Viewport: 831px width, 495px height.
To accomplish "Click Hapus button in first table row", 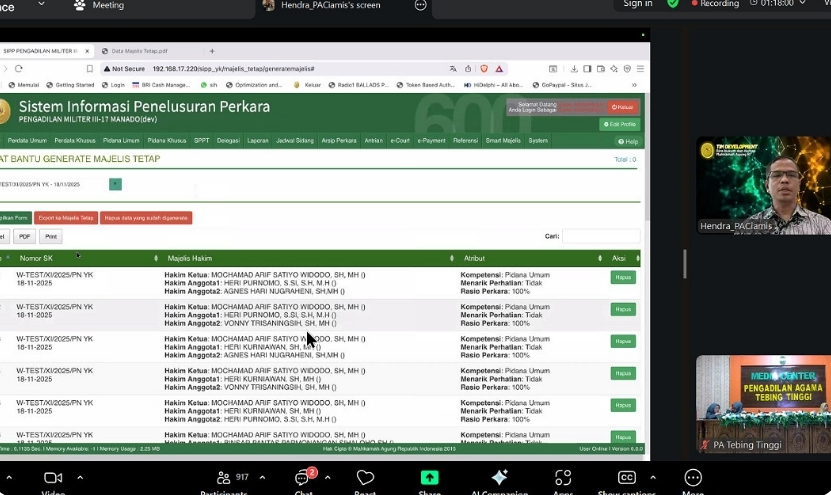I will point(623,278).
